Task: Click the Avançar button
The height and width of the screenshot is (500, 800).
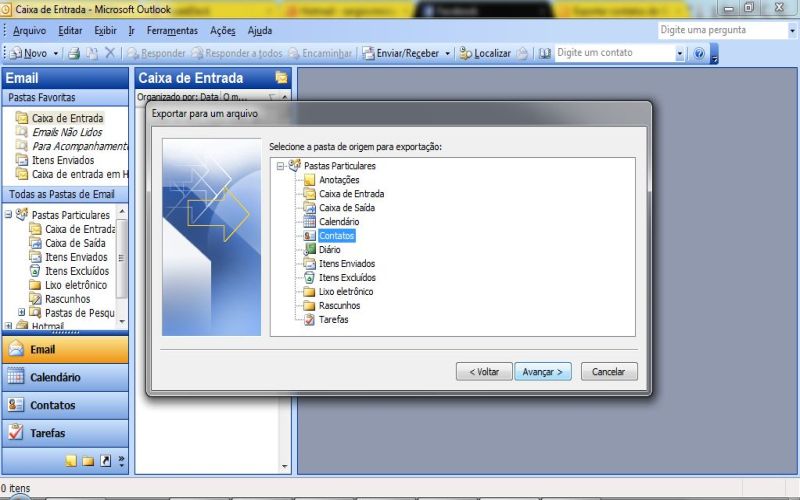Action: pyautogui.click(x=543, y=371)
